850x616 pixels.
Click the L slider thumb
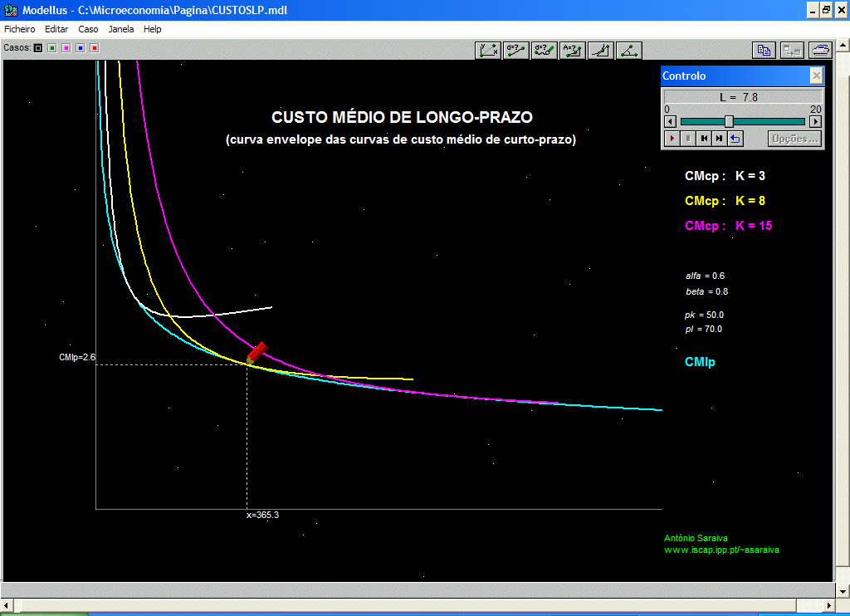(x=729, y=121)
